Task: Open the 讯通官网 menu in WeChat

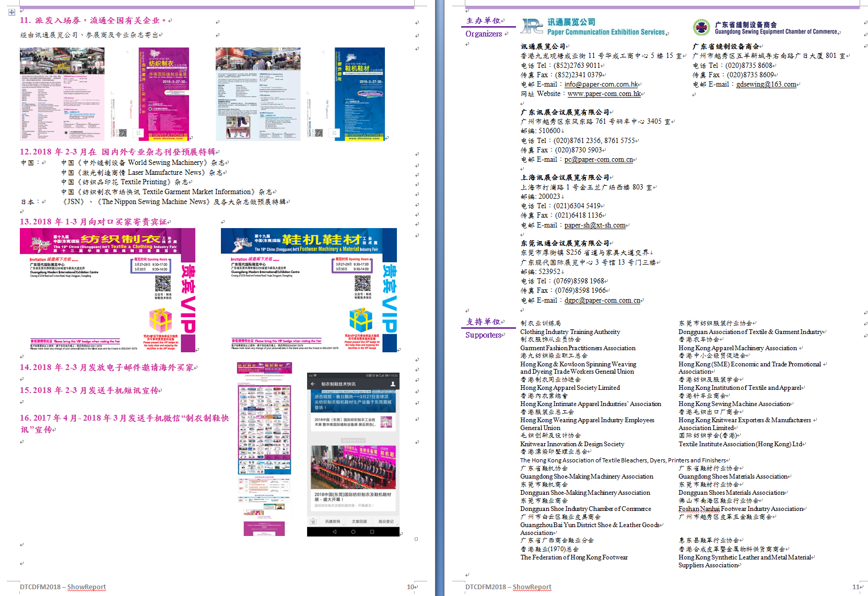Action: (333, 521)
